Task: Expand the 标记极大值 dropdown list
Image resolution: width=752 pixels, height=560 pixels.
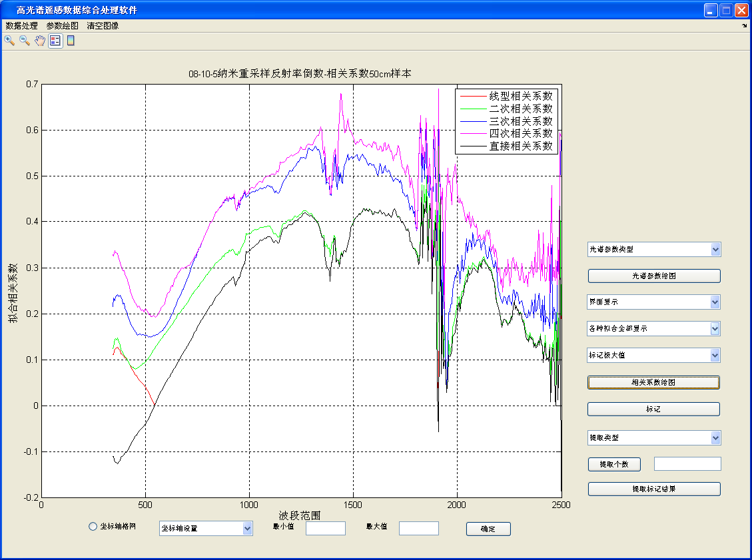Action: click(x=653, y=356)
